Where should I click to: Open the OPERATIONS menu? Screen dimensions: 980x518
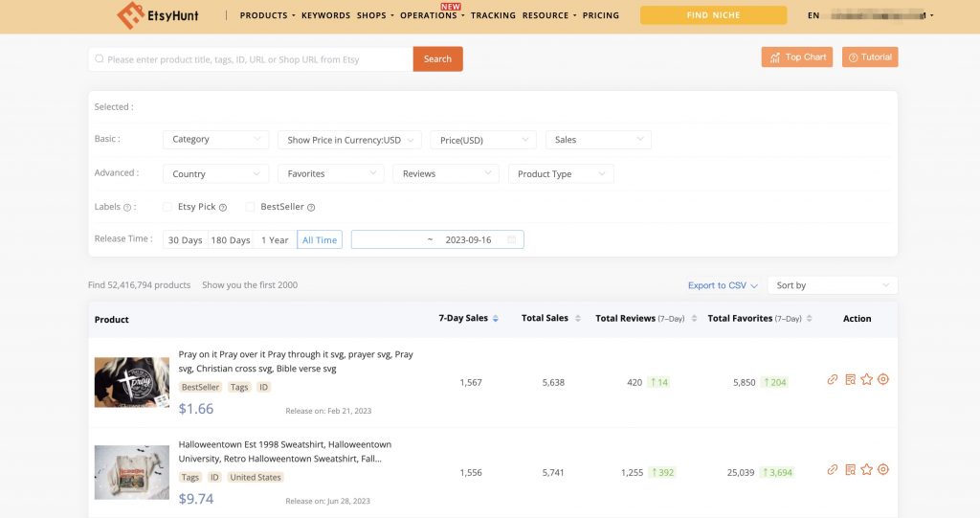coord(432,15)
